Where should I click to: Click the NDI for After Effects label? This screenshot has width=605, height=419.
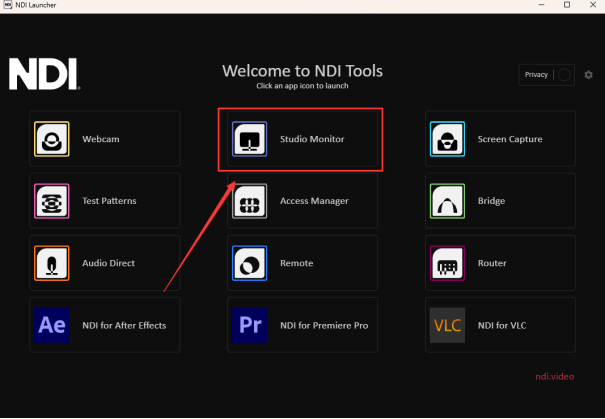tap(124, 325)
